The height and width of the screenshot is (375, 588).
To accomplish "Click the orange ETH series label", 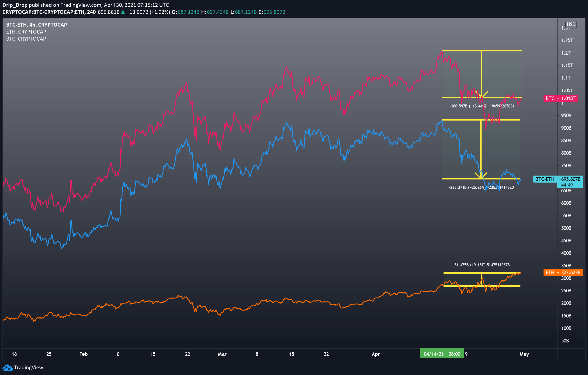I will (550, 272).
